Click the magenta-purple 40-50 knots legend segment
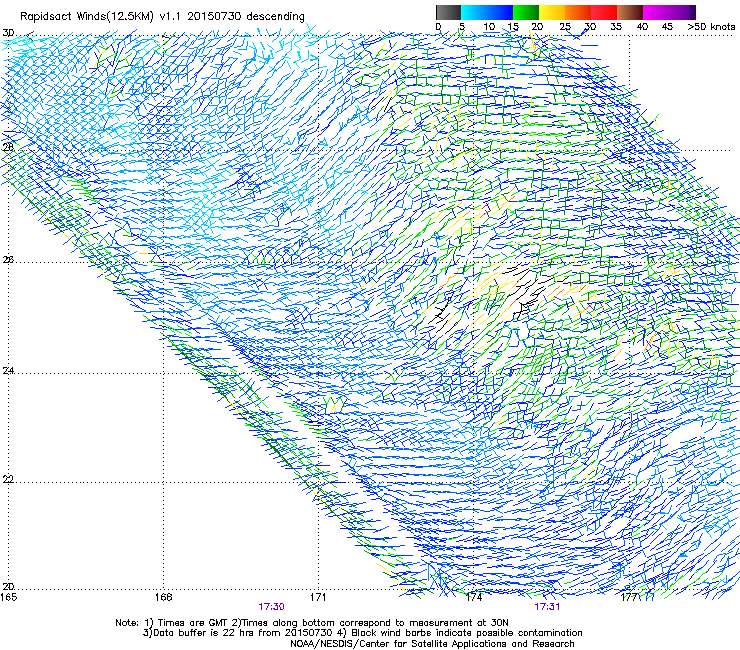740x650 pixels. pyautogui.click(x=666, y=12)
